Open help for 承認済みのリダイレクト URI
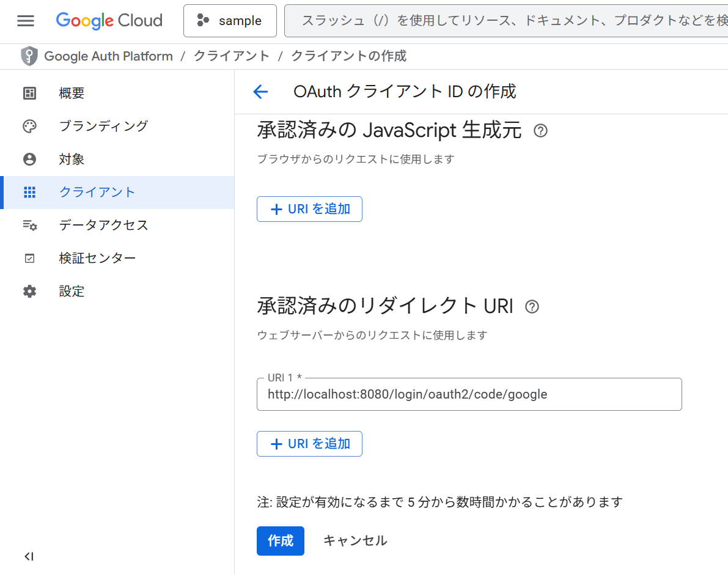This screenshot has height=574, width=728. (x=532, y=307)
